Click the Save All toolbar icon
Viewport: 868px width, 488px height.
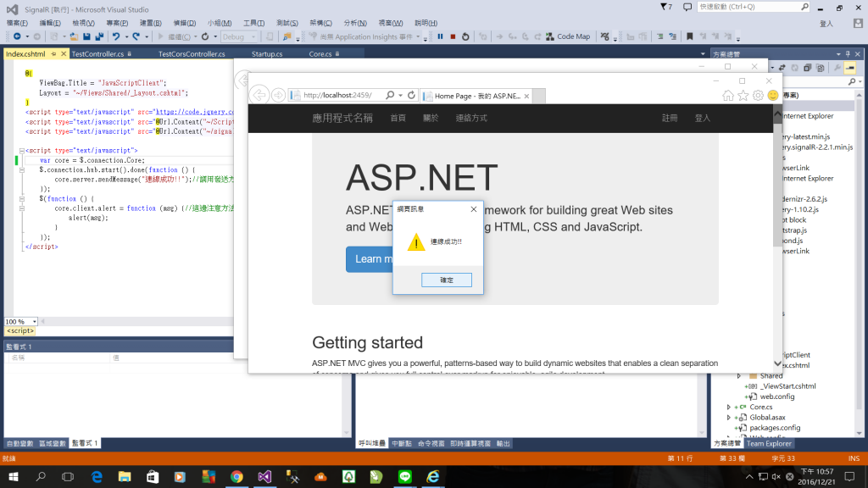tap(99, 36)
